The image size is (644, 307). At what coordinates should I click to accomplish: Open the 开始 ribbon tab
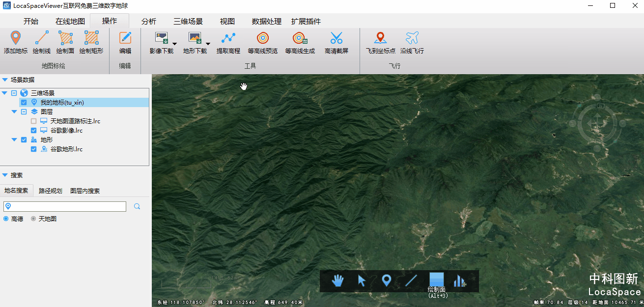tap(31, 21)
